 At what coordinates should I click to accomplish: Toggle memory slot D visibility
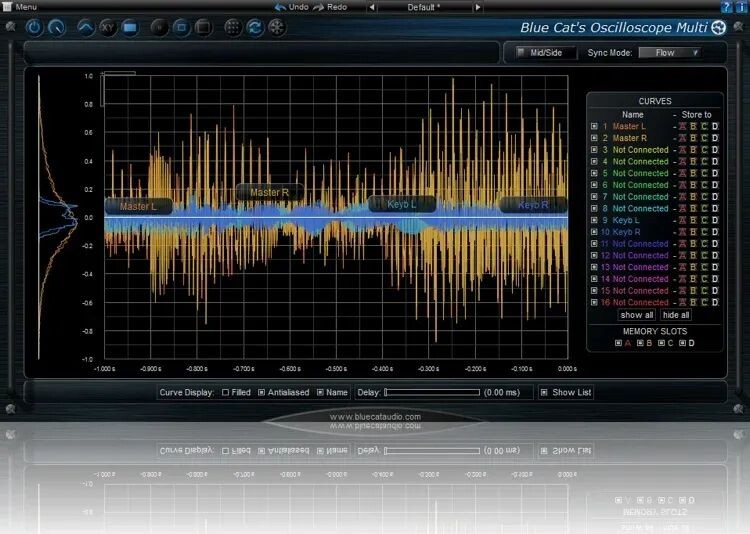click(x=683, y=343)
